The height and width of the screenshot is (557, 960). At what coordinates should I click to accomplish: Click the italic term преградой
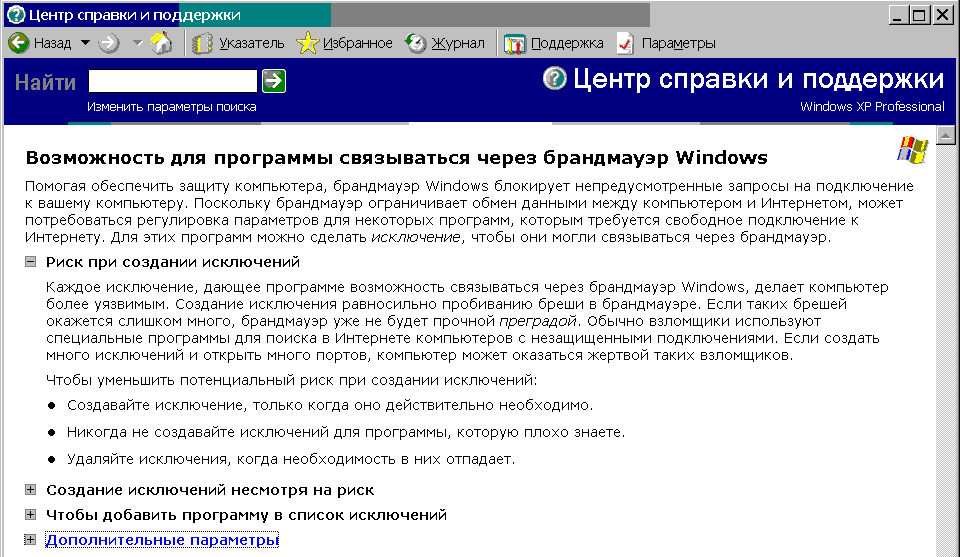pyautogui.click(x=538, y=321)
